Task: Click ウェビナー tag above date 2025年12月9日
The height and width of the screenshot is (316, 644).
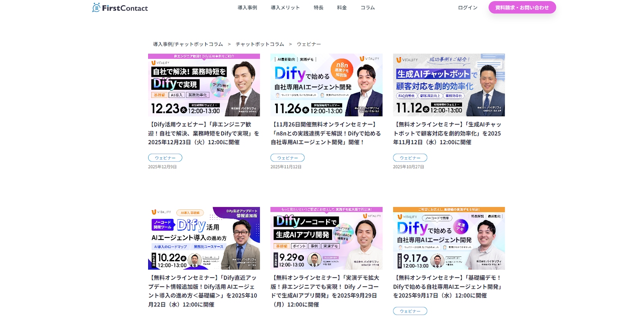Action: [x=165, y=158]
